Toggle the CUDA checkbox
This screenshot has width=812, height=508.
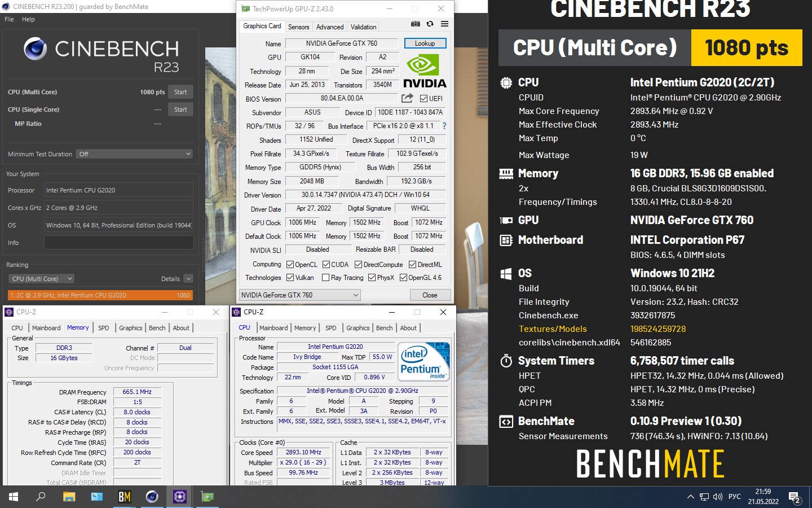click(326, 264)
